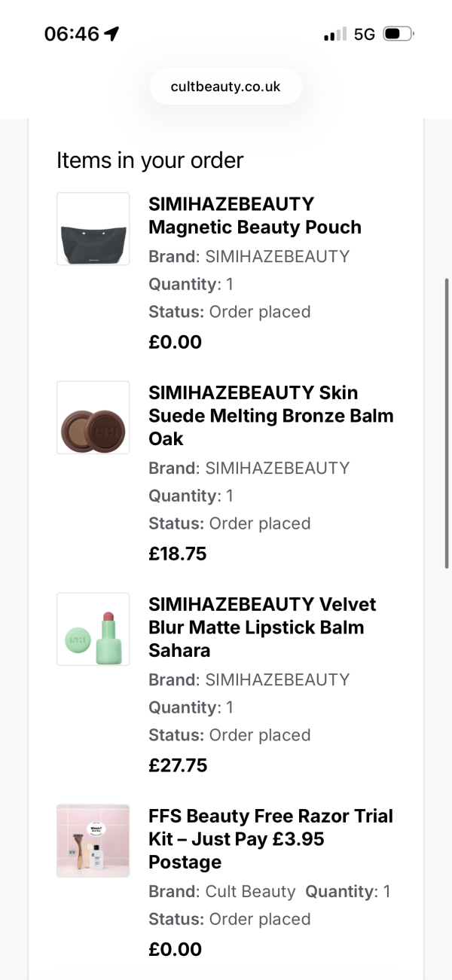
Task: Tap the cellular signal bars icon
Action: 334,34
